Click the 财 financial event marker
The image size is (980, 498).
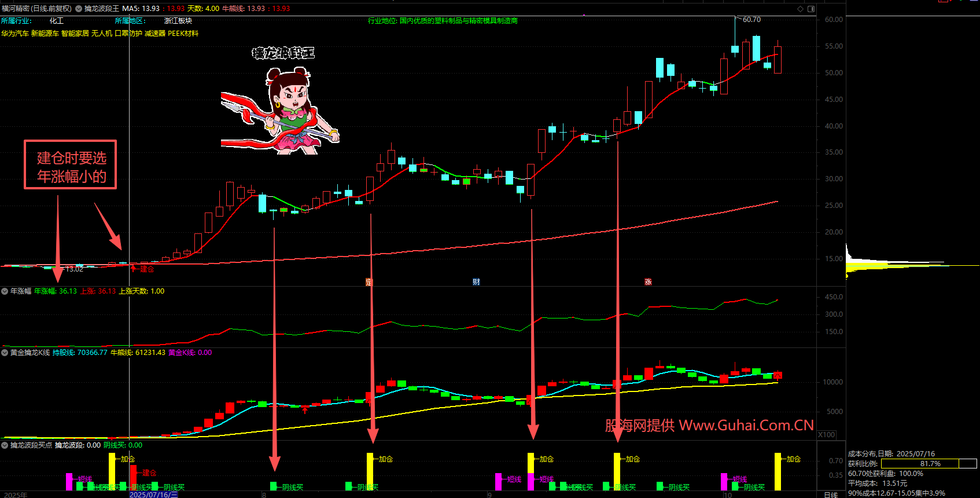click(x=476, y=282)
